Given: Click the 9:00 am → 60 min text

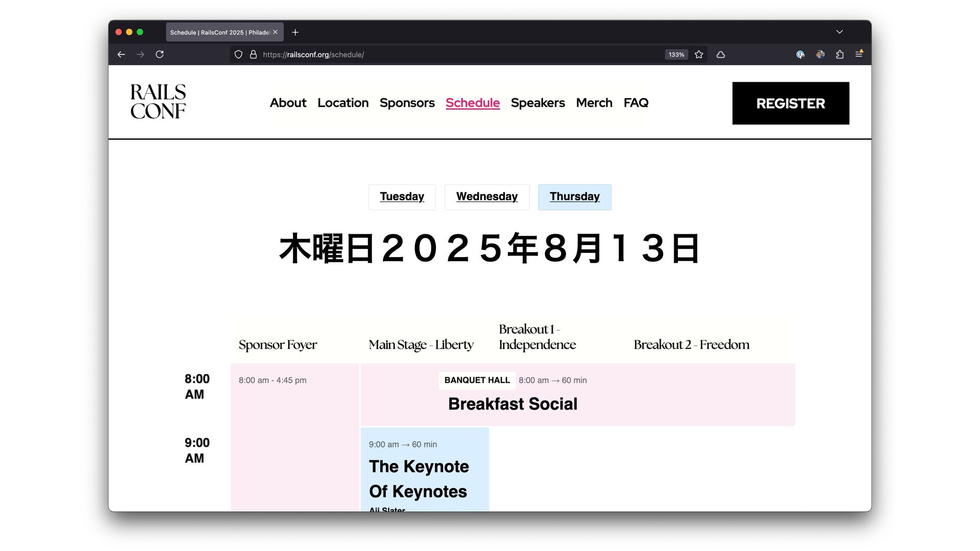Looking at the screenshot, I should 403,444.
